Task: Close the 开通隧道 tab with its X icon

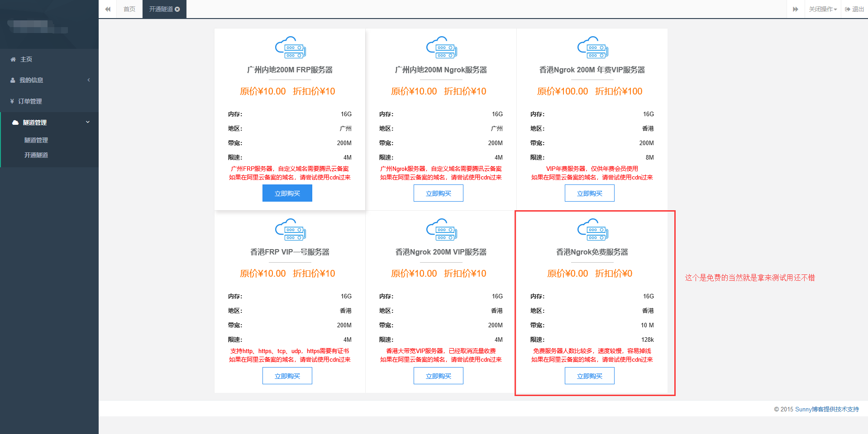Action: tap(177, 9)
